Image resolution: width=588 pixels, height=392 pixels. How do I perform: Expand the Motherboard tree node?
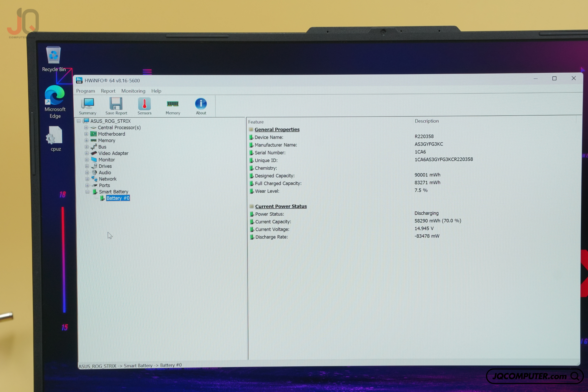pyautogui.click(x=86, y=134)
